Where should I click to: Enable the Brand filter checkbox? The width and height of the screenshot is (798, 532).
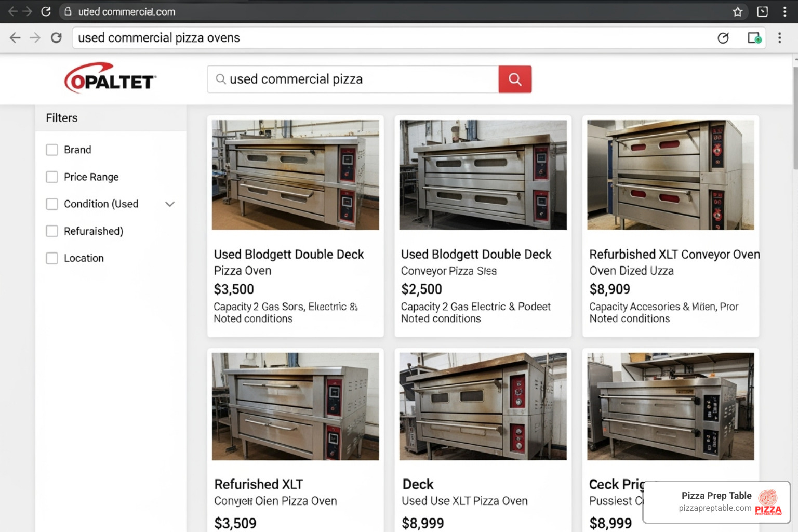pos(52,150)
